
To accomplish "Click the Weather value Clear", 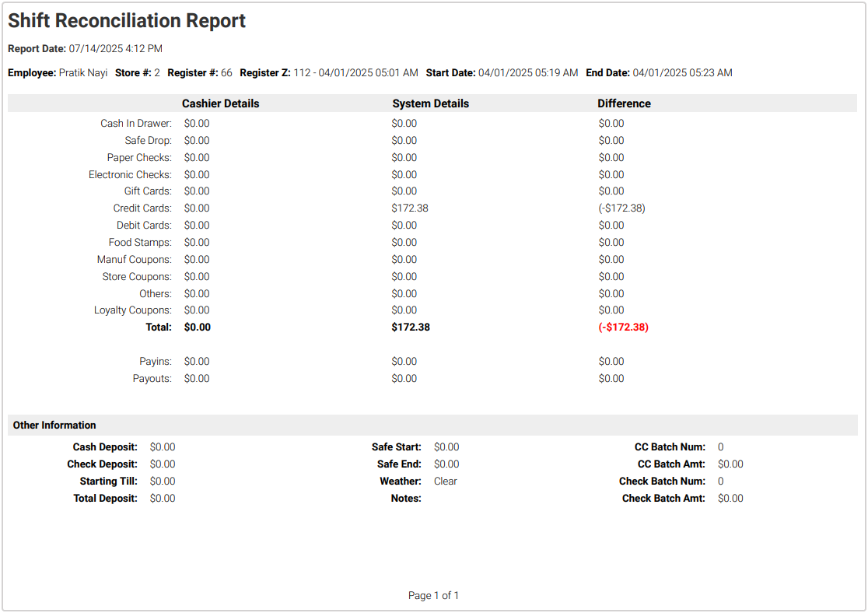I will [x=446, y=482].
